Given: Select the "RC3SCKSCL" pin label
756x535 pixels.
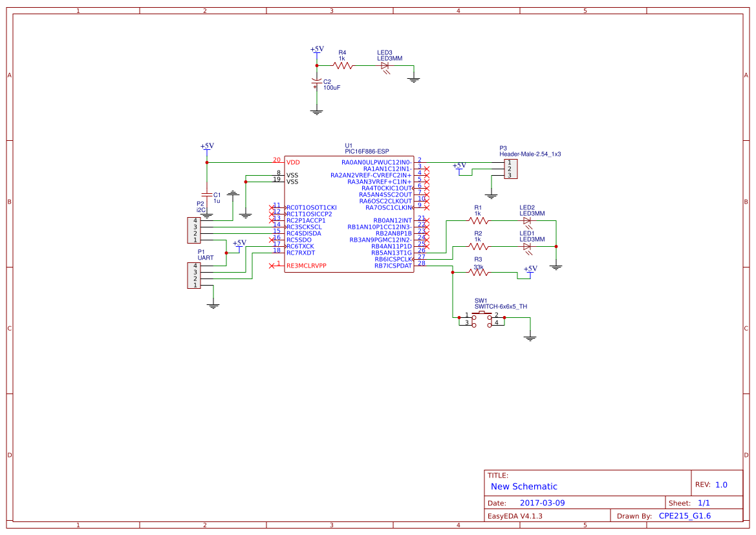Looking at the screenshot, I should point(304,227).
